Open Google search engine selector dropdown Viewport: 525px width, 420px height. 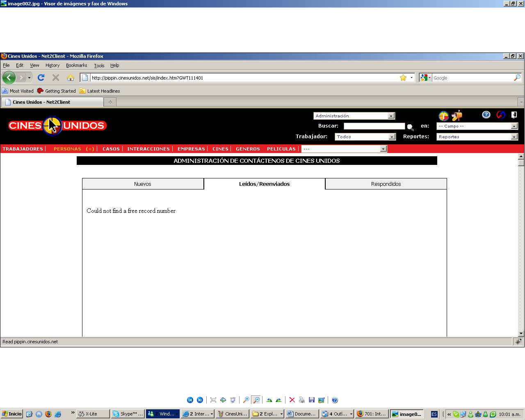click(426, 78)
